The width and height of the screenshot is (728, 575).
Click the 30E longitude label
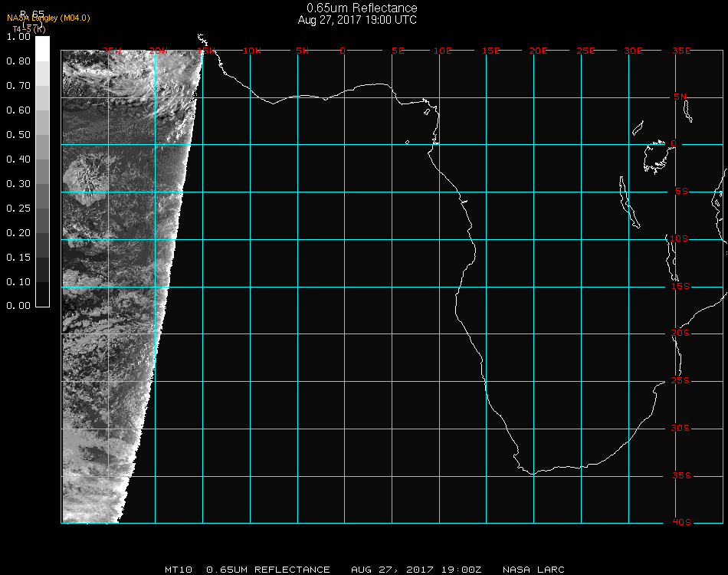point(633,51)
